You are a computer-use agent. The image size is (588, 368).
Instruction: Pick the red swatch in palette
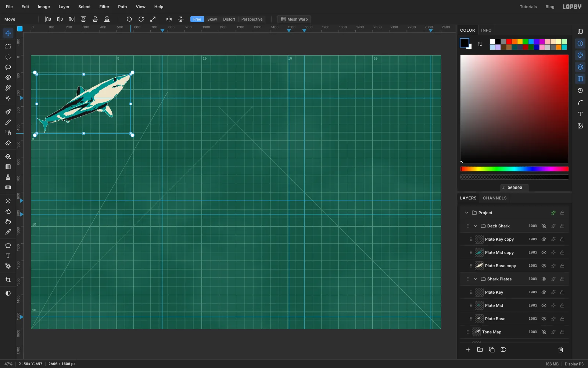coord(509,42)
